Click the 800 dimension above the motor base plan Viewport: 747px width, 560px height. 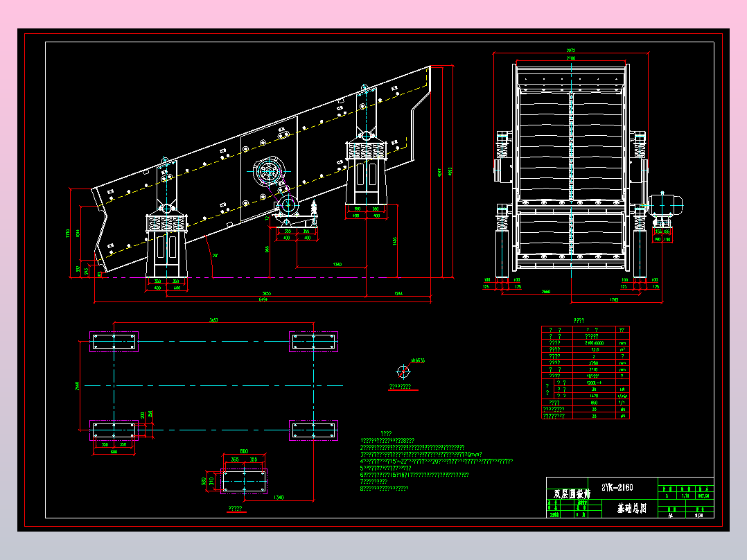coord(244,451)
